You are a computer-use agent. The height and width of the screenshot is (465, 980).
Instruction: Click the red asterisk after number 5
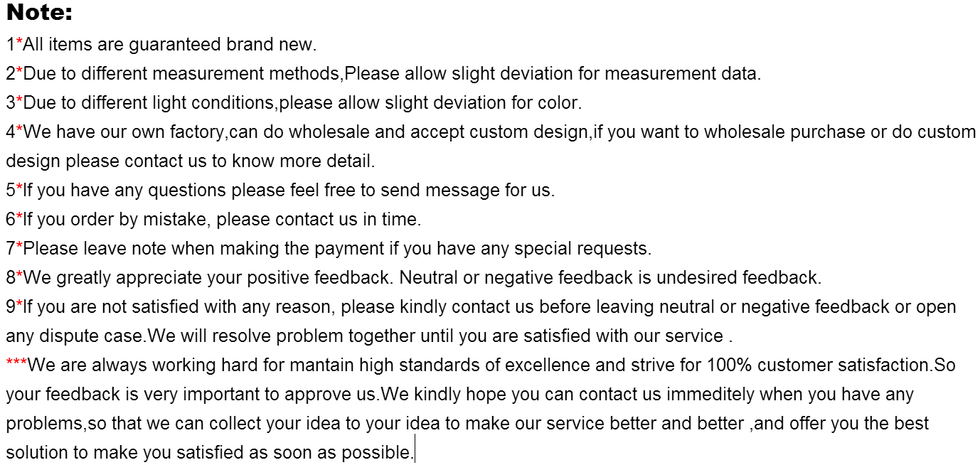click(19, 188)
